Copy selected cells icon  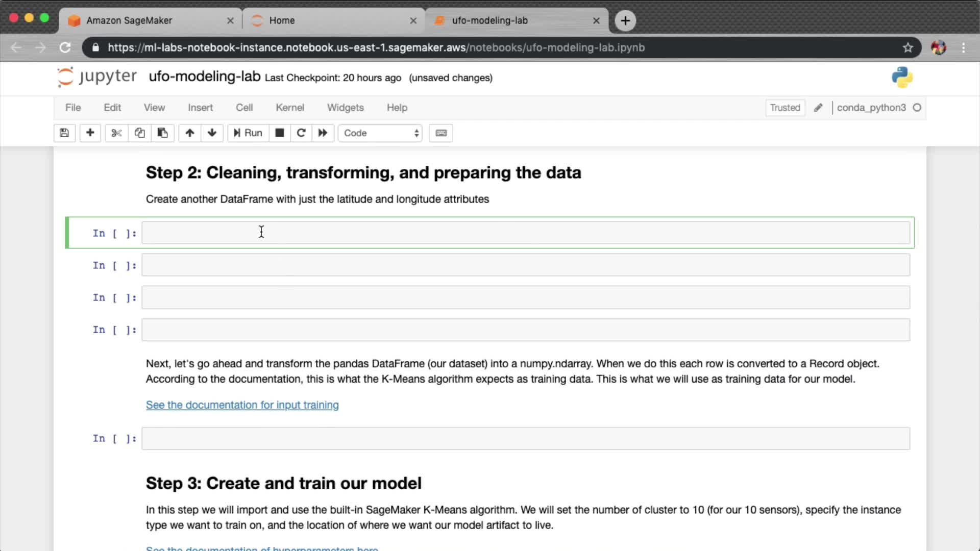[x=139, y=133]
